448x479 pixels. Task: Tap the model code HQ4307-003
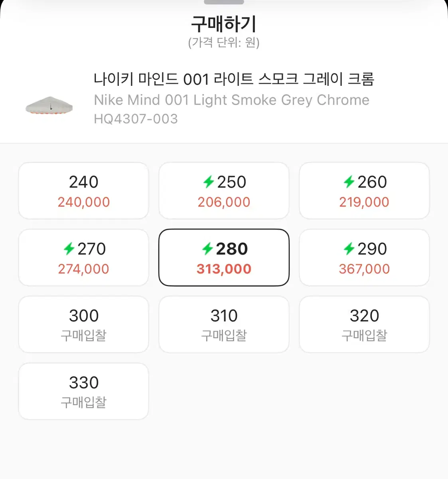[136, 119]
